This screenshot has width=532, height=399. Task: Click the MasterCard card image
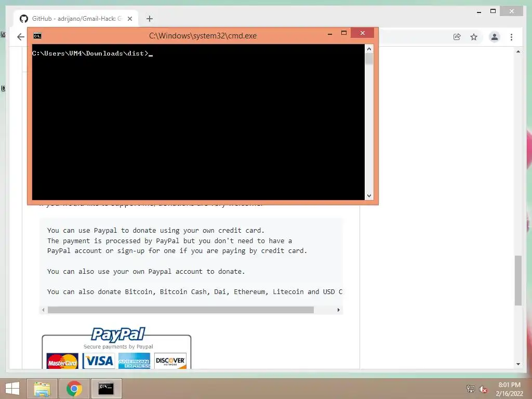coord(62,362)
